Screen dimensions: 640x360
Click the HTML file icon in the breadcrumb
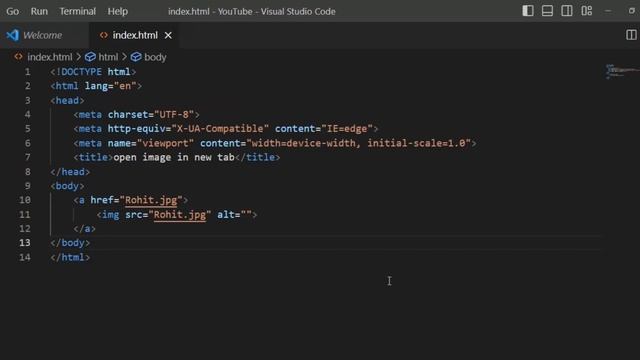pos(18,57)
